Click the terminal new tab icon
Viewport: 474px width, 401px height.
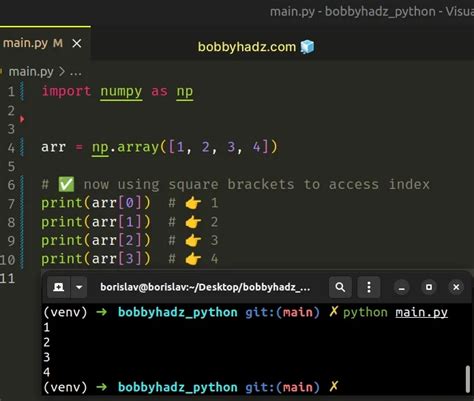(x=59, y=287)
